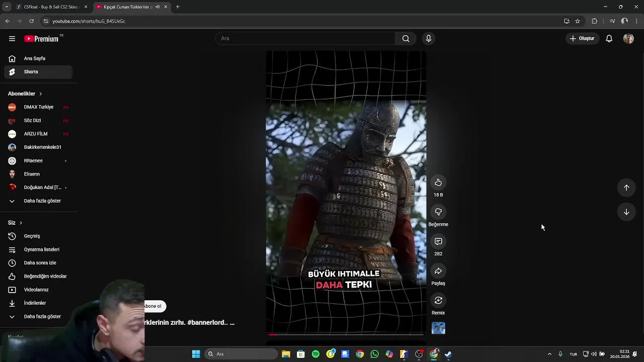The height and width of the screenshot is (362, 644).
Task: Click the Abone ol subscribe button
Action: coord(154,306)
